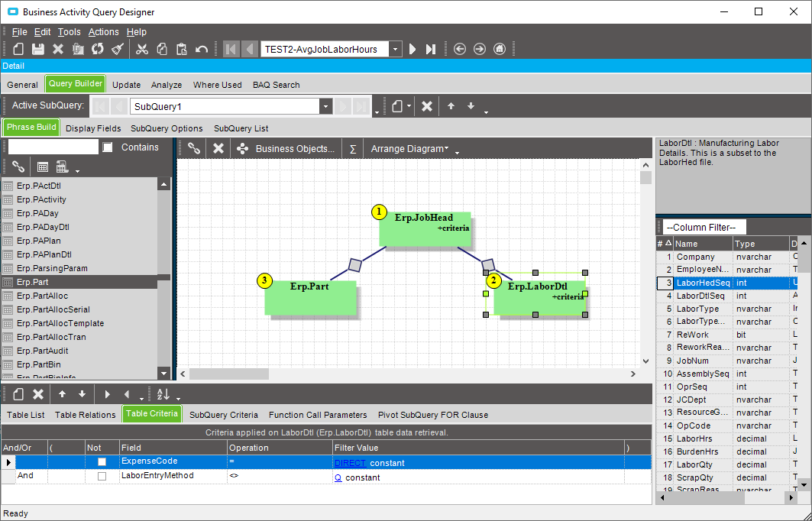Cut using the scissors icon
This screenshot has height=521, width=812.
click(142, 49)
